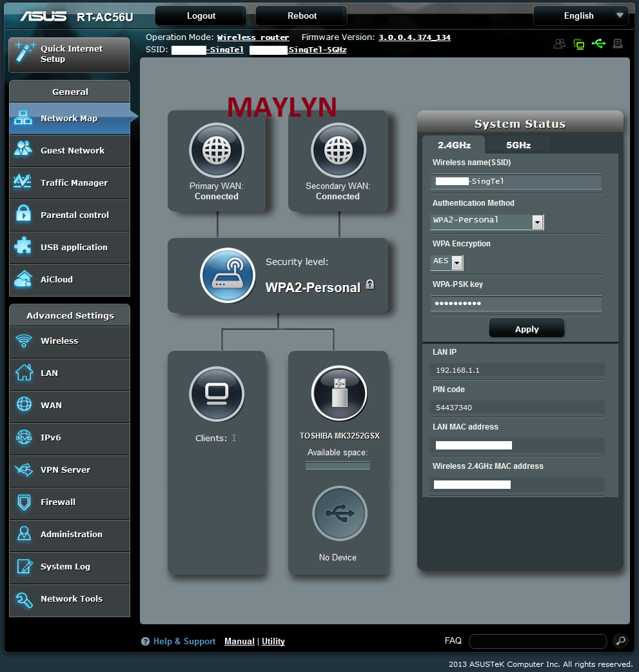Image resolution: width=639 pixels, height=672 pixels.
Task: Switch to the 5GHz tab
Action: (518, 145)
